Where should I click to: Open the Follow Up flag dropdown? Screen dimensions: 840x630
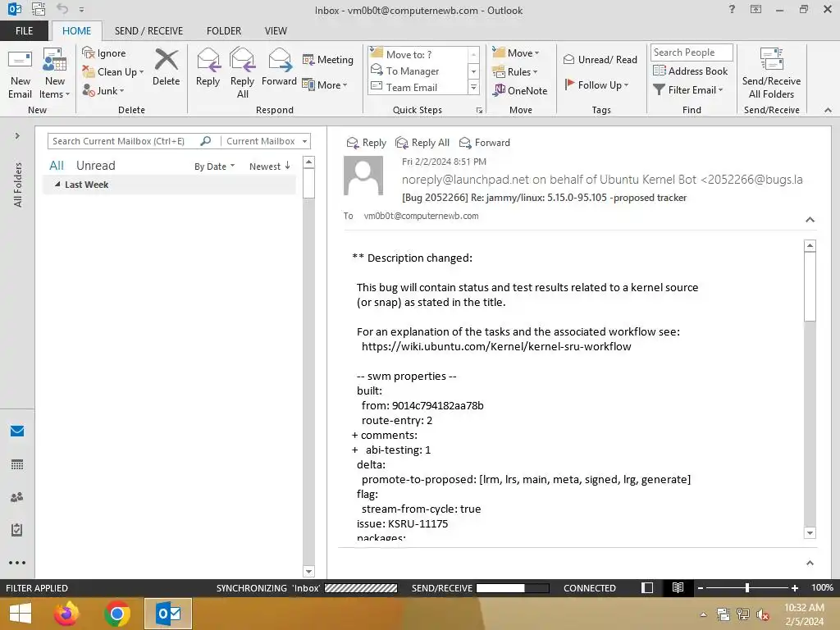click(596, 84)
